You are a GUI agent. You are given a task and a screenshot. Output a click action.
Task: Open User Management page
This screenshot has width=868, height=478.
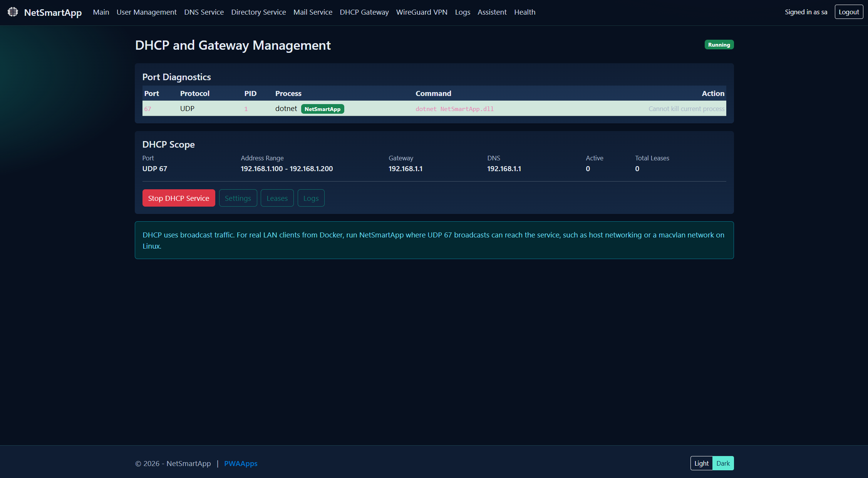tap(146, 12)
